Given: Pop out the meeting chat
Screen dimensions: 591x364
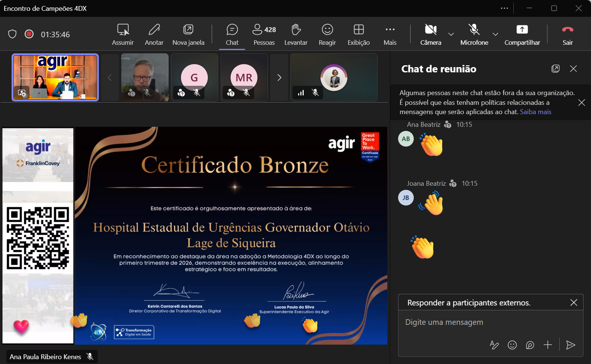Looking at the screenshot, I should (x=556, y=69).
